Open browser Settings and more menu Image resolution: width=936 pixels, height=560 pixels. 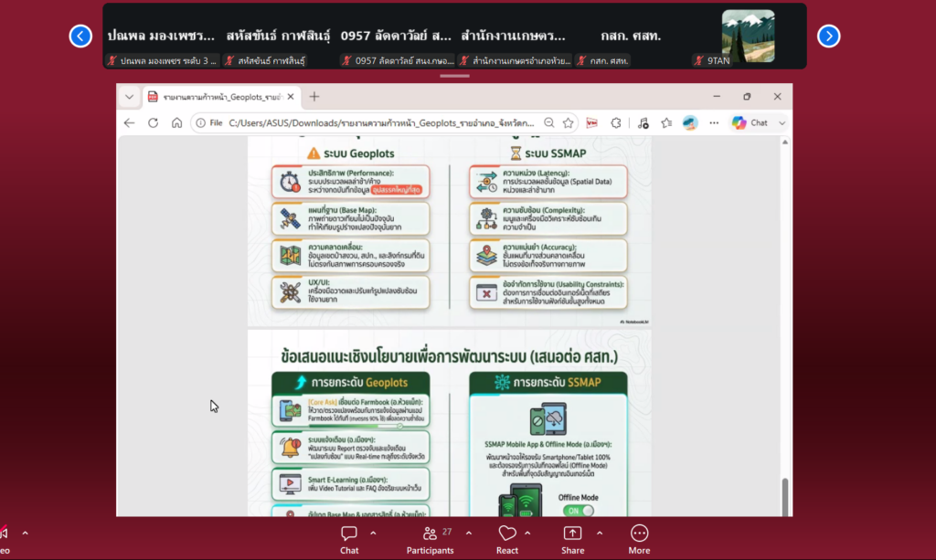[714, 122]
